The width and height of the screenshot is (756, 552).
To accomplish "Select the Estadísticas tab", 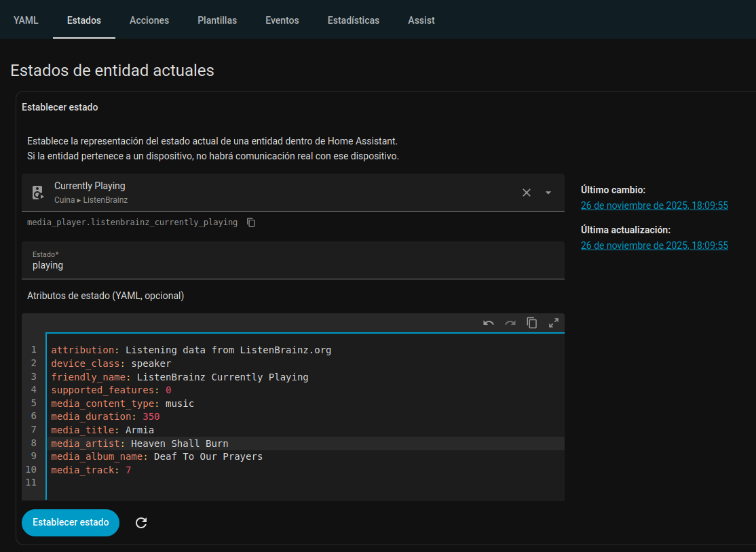I will [354, 20].
